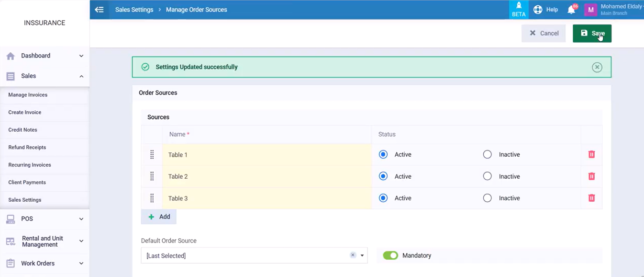Set Table 2 status to Inactive

coord(487,176)
